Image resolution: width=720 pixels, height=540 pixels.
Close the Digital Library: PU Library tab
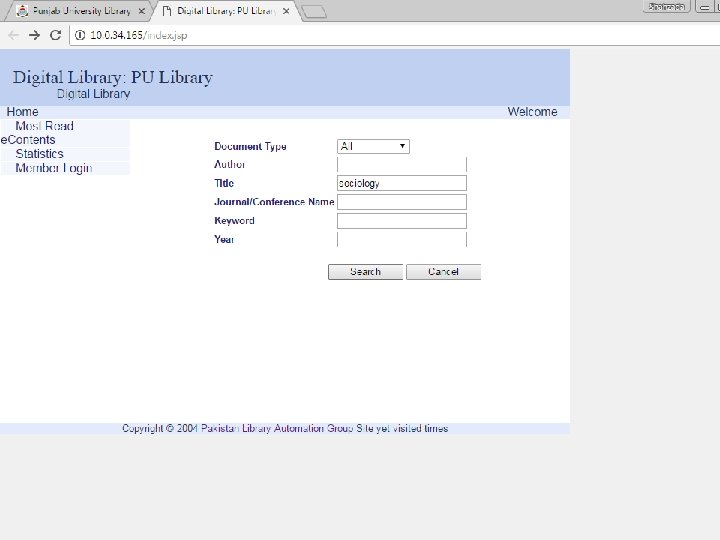coord(286,11)
